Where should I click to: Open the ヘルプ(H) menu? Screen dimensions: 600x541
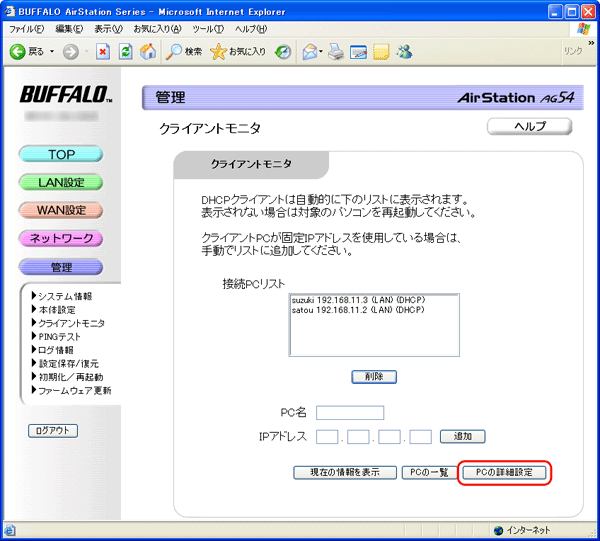[251, 29]
